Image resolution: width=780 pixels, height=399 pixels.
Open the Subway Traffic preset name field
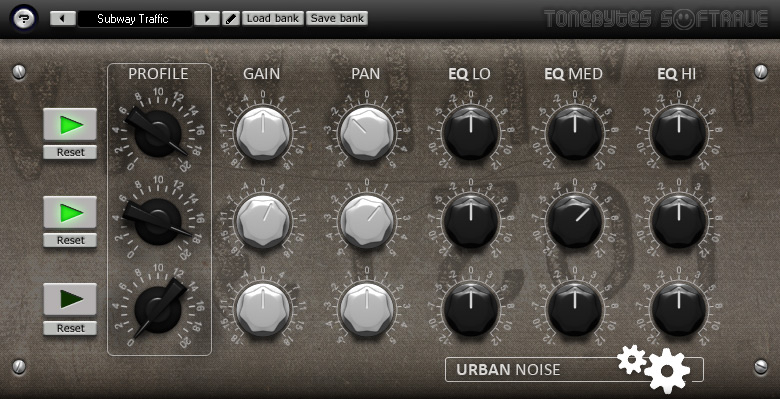pos(135,19)
